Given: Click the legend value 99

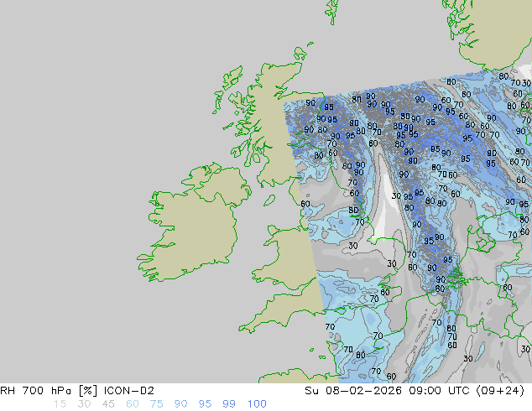Looking at the screenshot, I should (229, 404).
